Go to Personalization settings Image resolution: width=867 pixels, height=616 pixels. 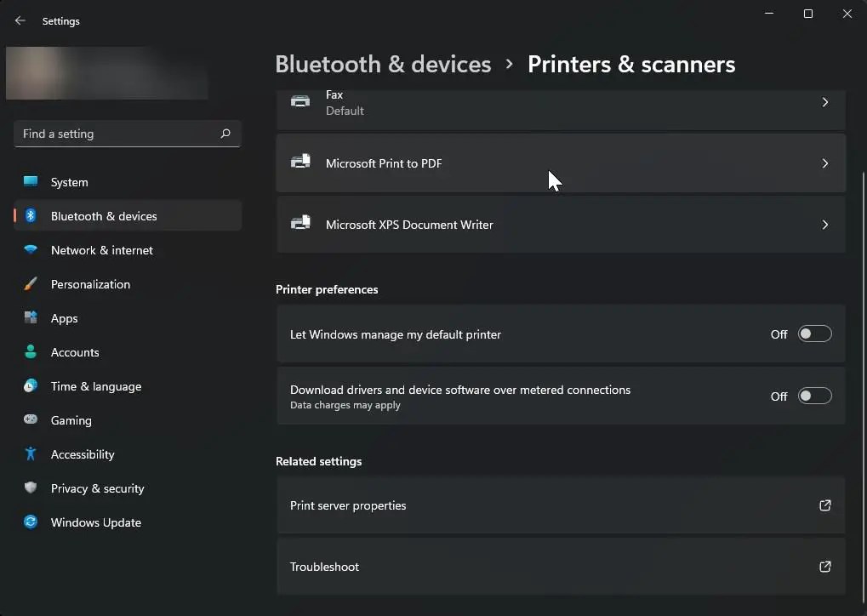[128, 284]
